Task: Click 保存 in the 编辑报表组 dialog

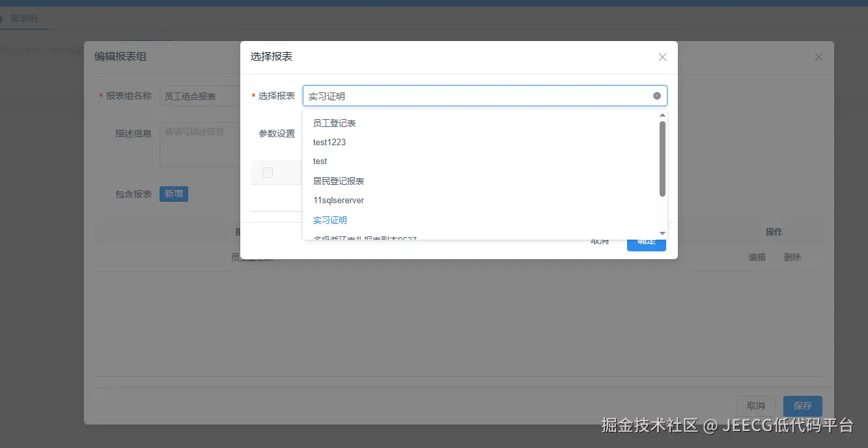Action: (802, 406)
